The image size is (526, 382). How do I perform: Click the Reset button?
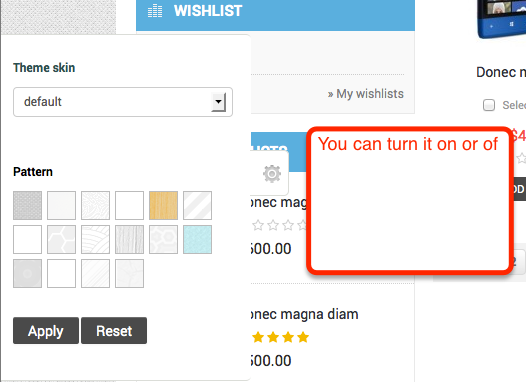coord(114,331)
